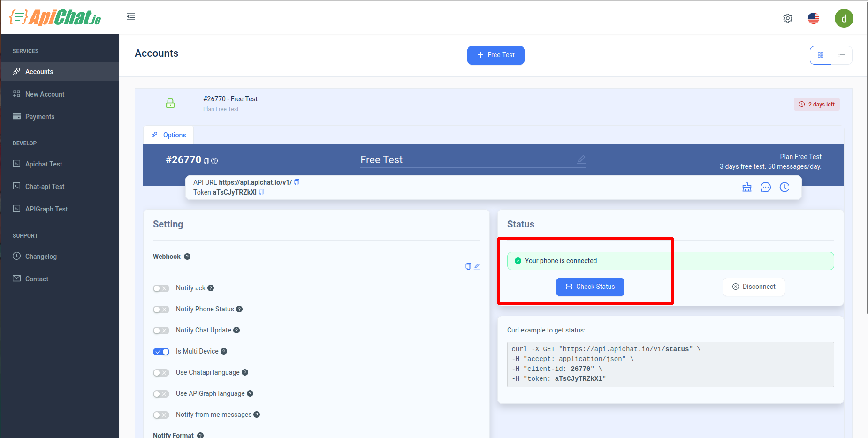Click the 'Plan Free Test' text in the blue banner
This screenshot has height=438, width=868.
click(x=800, y=157)
